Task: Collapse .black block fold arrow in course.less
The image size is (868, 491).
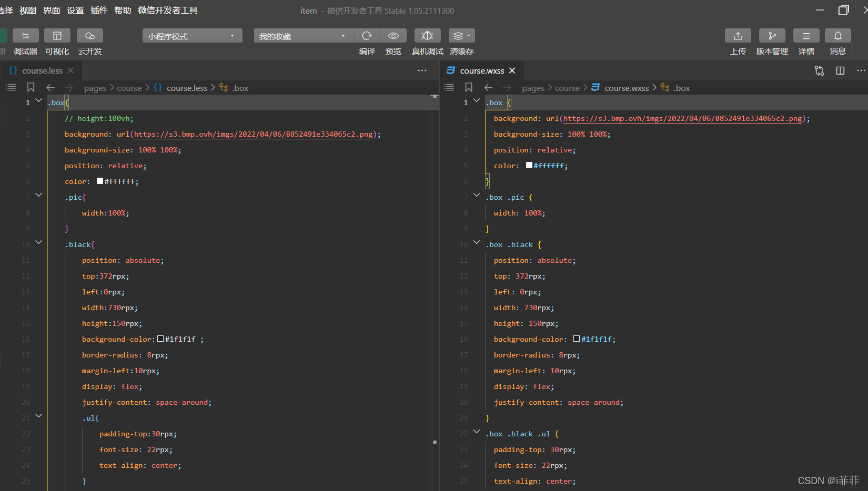Action: [38, 242]
